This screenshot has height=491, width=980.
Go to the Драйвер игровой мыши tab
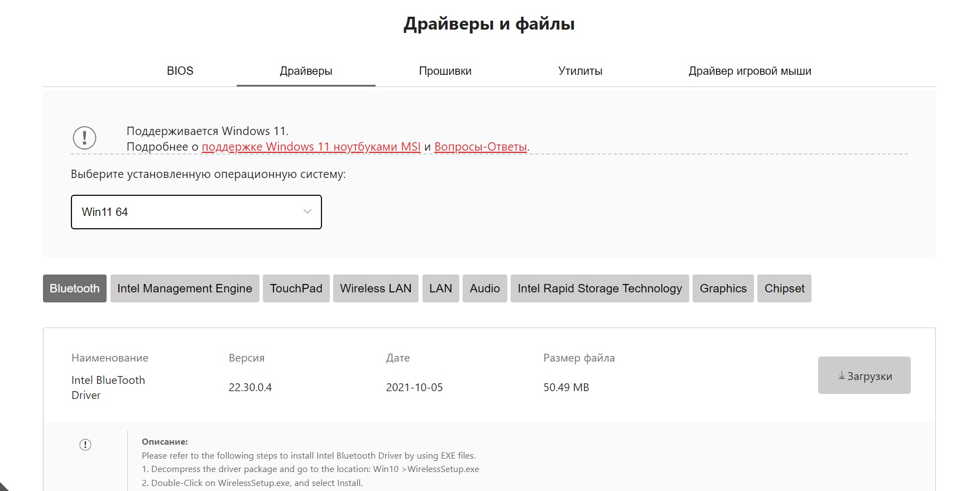750,71
